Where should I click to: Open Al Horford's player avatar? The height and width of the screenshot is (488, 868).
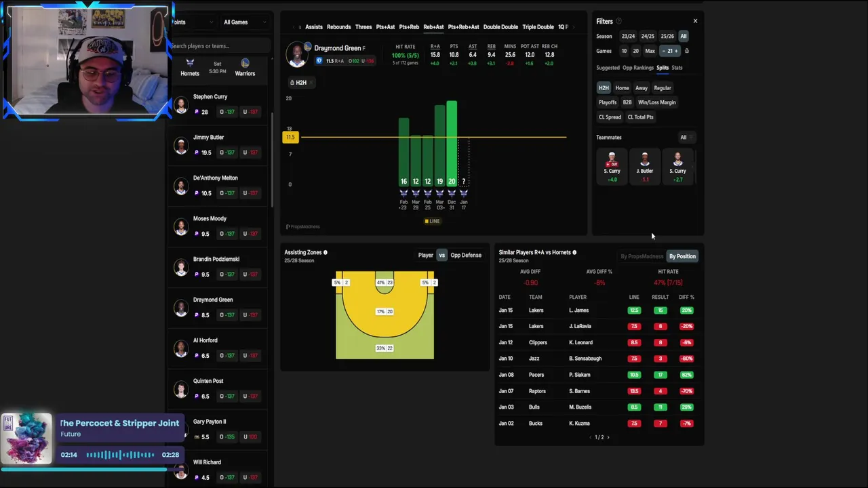(x=180, y=348)
